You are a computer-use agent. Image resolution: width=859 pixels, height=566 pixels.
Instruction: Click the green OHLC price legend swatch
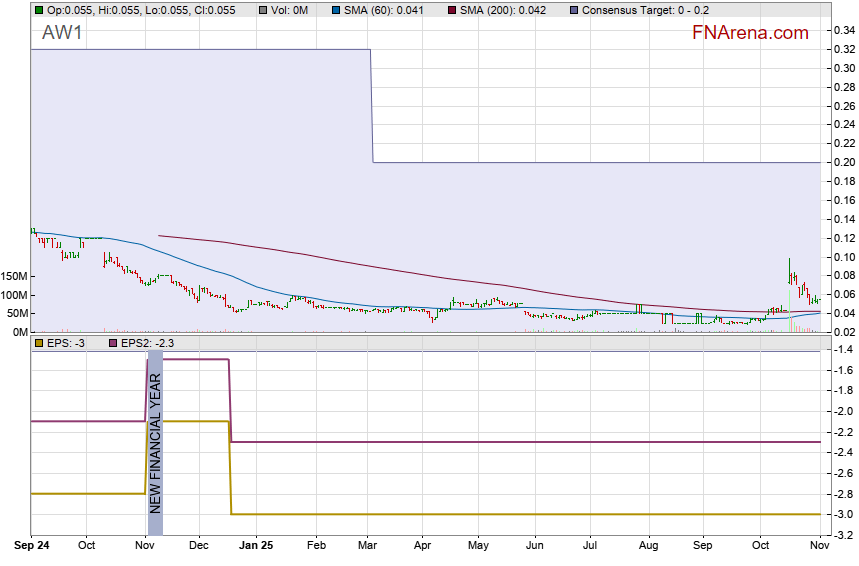pos(39,10)
